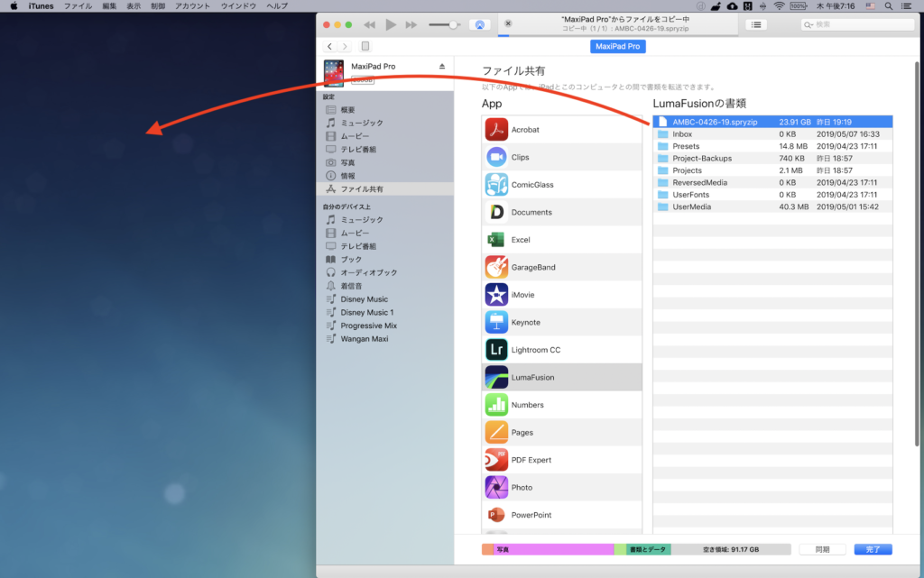Select the UserMedia folder
This screenshot has height=578, width=924.
(x=772, y=206)
